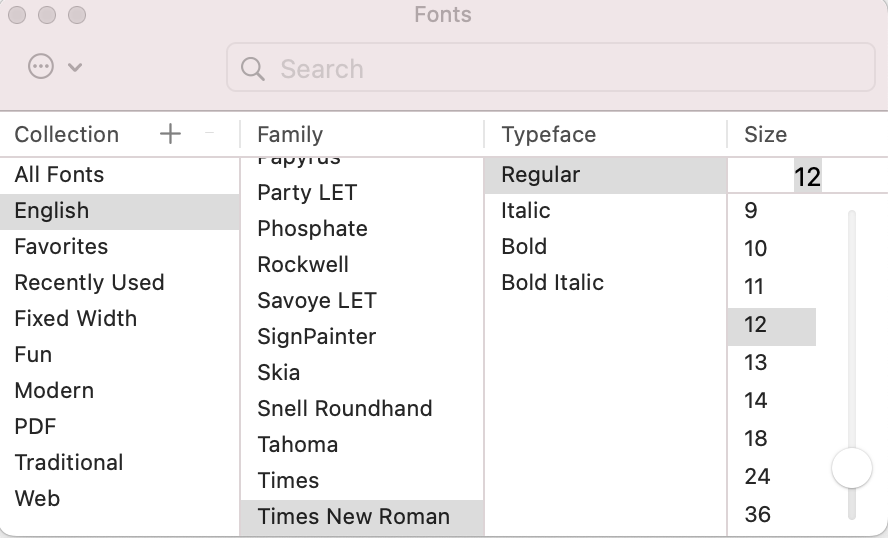Choose Tahoma from the family list
This screenshot has height=538, width=888.
[x=298, y=445]
